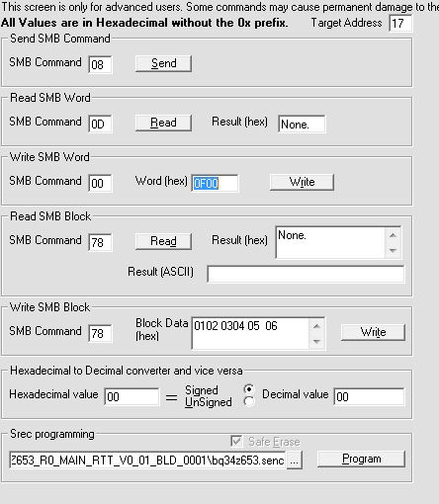Click up arrow of Block Data scrollbar

coord(316,326)
